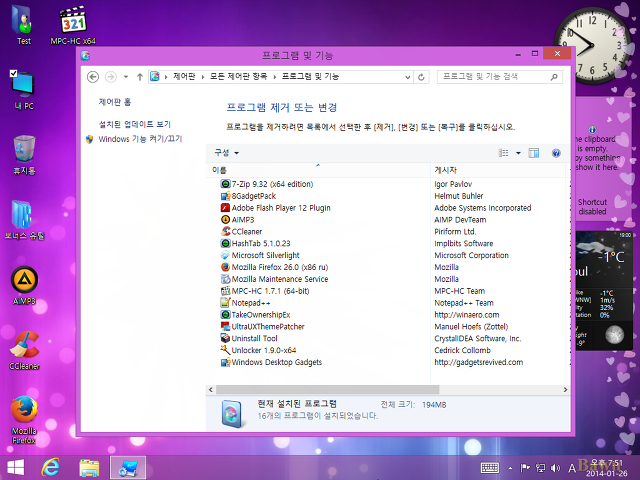The height and width of the screenshot is (480, 640).
Task: Select publisher text Cedrick Collomb
Action: point(462,350)
